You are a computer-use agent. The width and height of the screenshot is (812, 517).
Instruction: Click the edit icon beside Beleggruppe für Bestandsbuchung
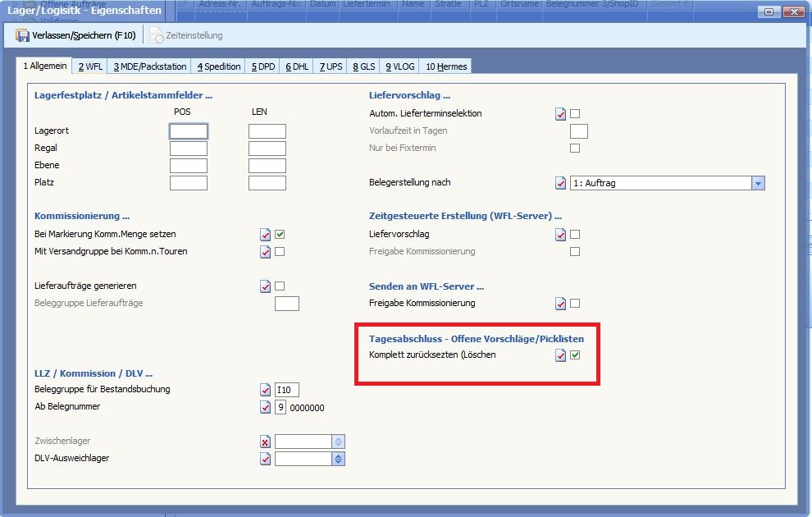[266, 390]
